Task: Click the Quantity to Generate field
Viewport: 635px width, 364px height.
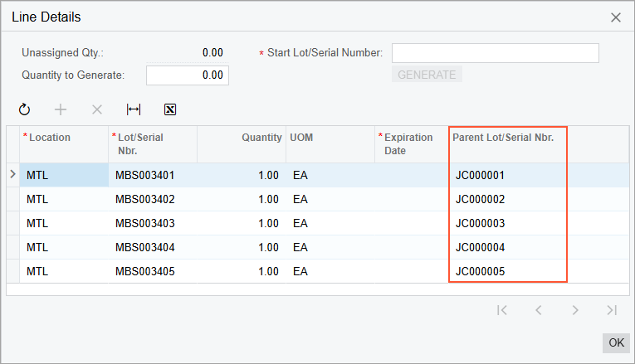Action: (x=188, y=75)
